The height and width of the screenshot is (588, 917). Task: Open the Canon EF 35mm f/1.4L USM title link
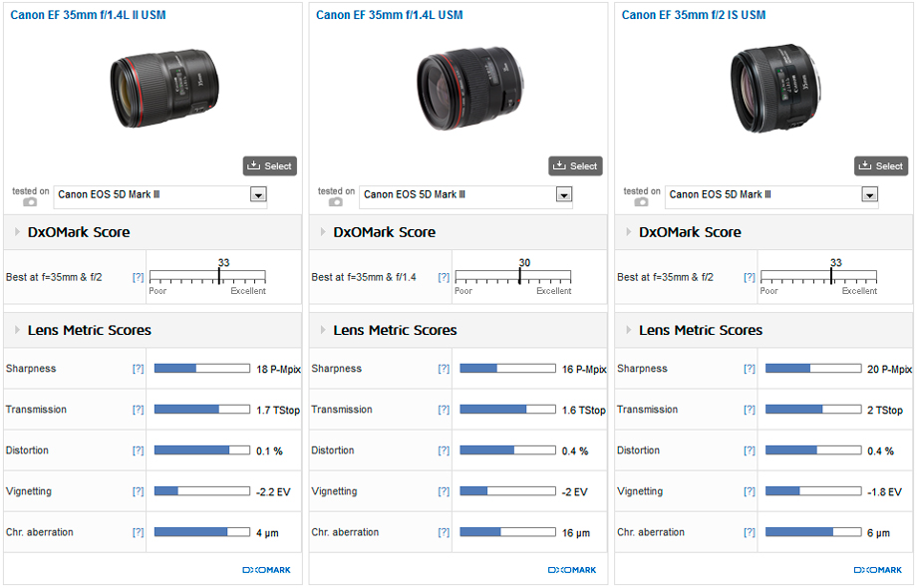point(389,15)
